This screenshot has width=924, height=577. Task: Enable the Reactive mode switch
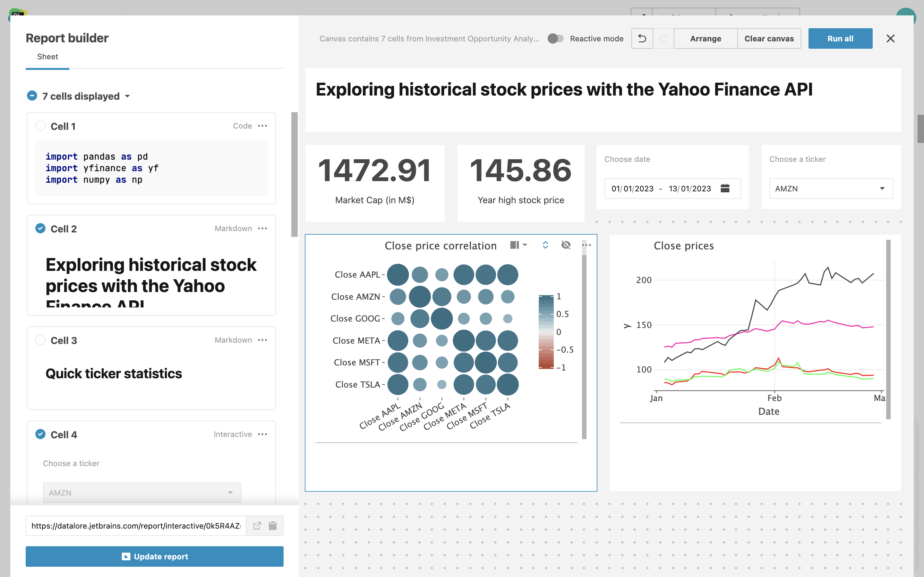point(555,38)
